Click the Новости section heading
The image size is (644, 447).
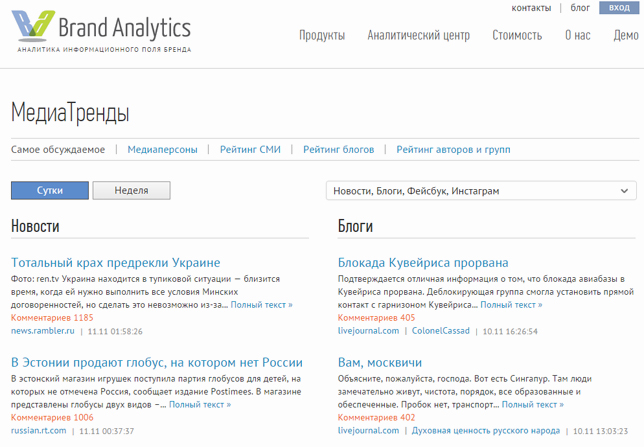tap(35, 226)
